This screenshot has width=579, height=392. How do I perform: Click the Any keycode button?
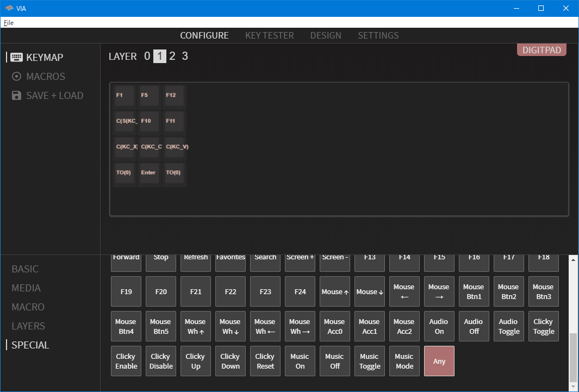tap(439, 361)
